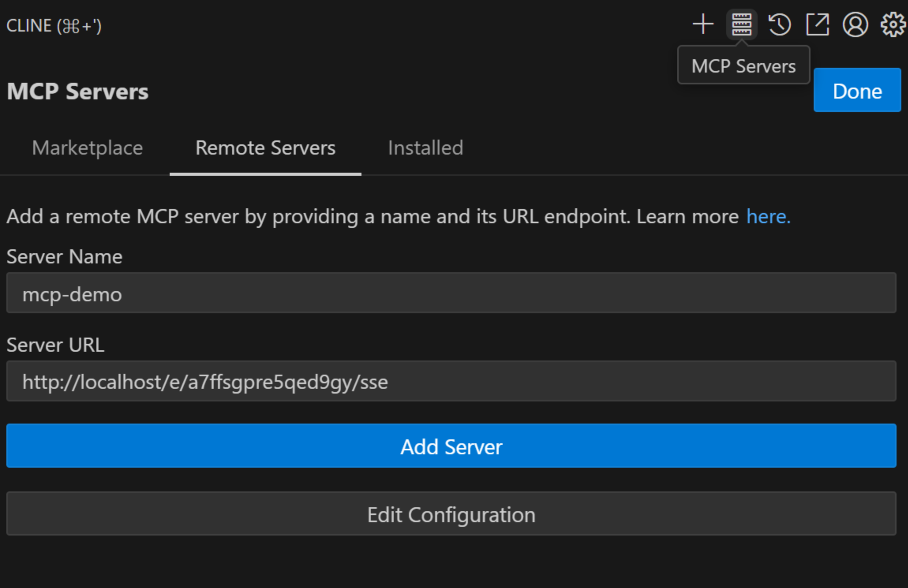908x588 pixels.
Task: Click the "MCP Servers" page heading
Action: click(x=78, y=91)
